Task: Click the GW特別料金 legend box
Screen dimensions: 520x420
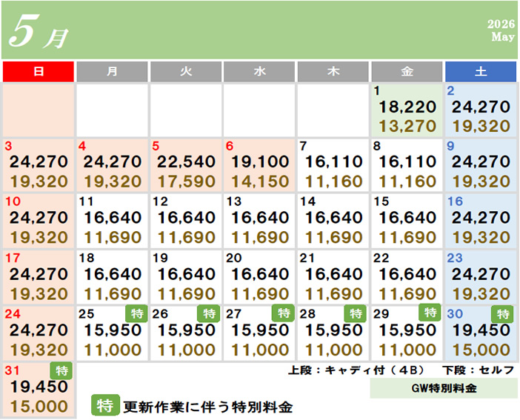Action: 443,388
